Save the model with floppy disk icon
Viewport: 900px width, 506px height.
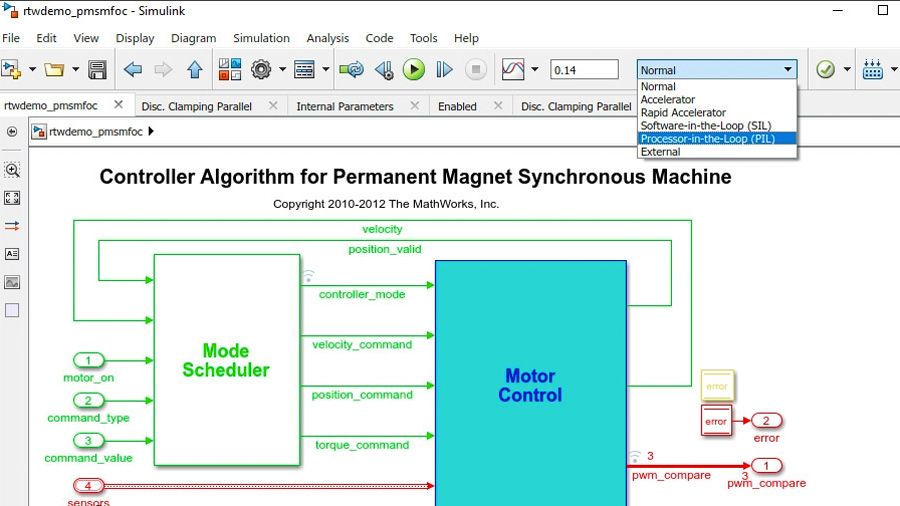(x=97, y=70)
